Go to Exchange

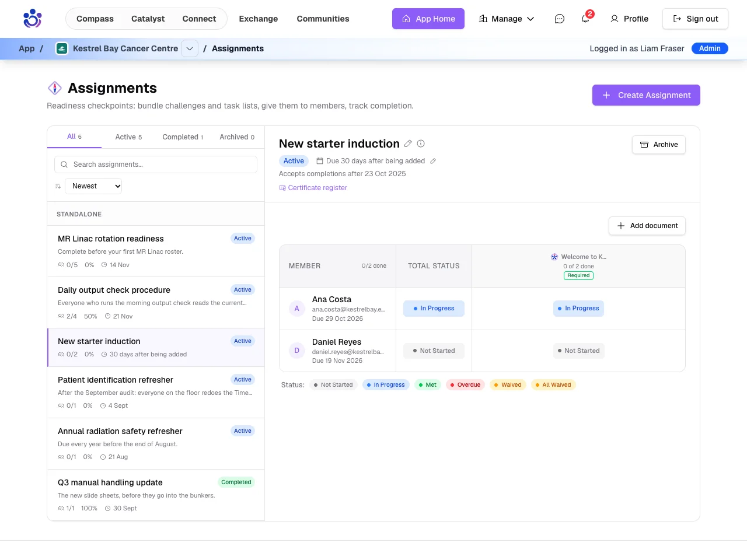[259, 19]
